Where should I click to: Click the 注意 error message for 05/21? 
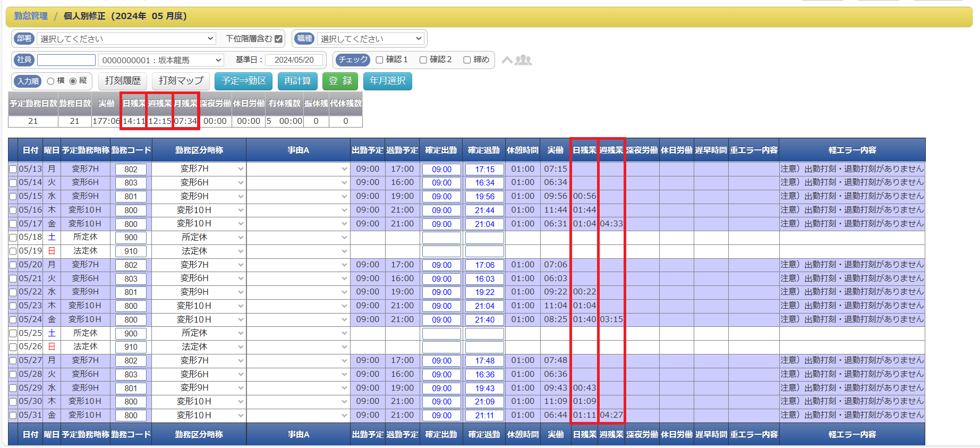[852, 278]
